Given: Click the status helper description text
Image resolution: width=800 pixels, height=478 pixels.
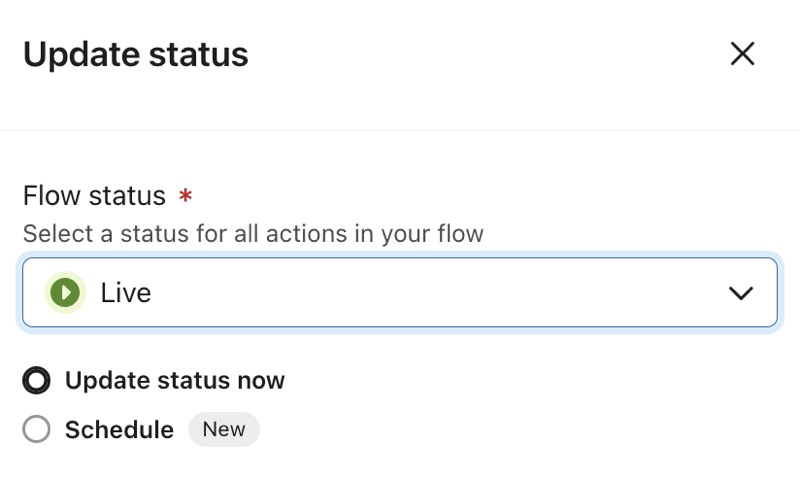Looking at the screenshot, I should [x=253, y=234].
